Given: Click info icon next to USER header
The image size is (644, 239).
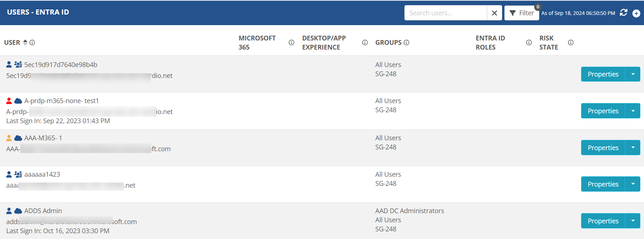Looking at the screenshot, I should [x=32, y=42].
